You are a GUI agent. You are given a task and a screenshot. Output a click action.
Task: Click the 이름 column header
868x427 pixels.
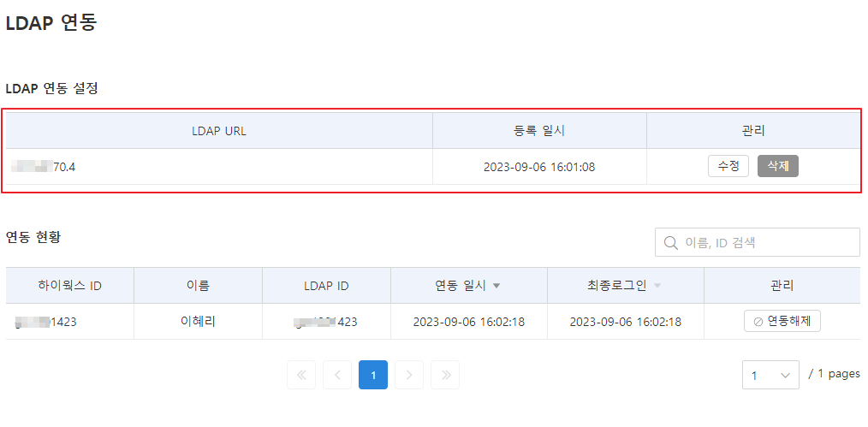[x=198, y=286]
